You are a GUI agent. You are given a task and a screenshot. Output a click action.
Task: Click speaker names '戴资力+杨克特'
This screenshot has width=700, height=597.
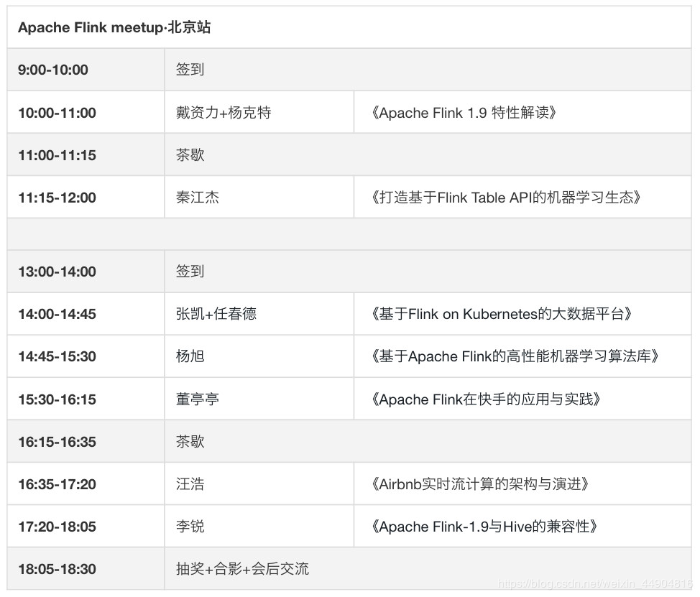tap(224, 112)
